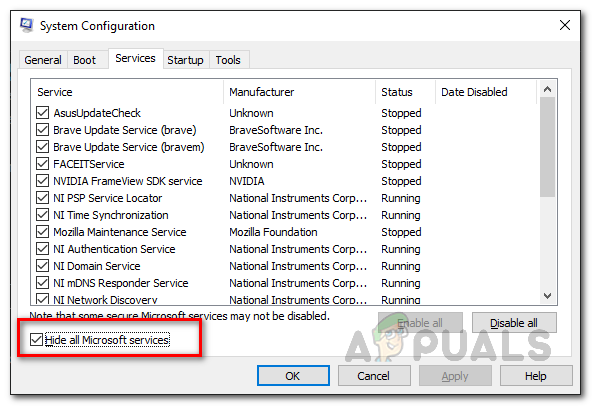592x406 pixels.
Task: Click the Apply button
Action: pyautogui.click(x=455, y=376)
